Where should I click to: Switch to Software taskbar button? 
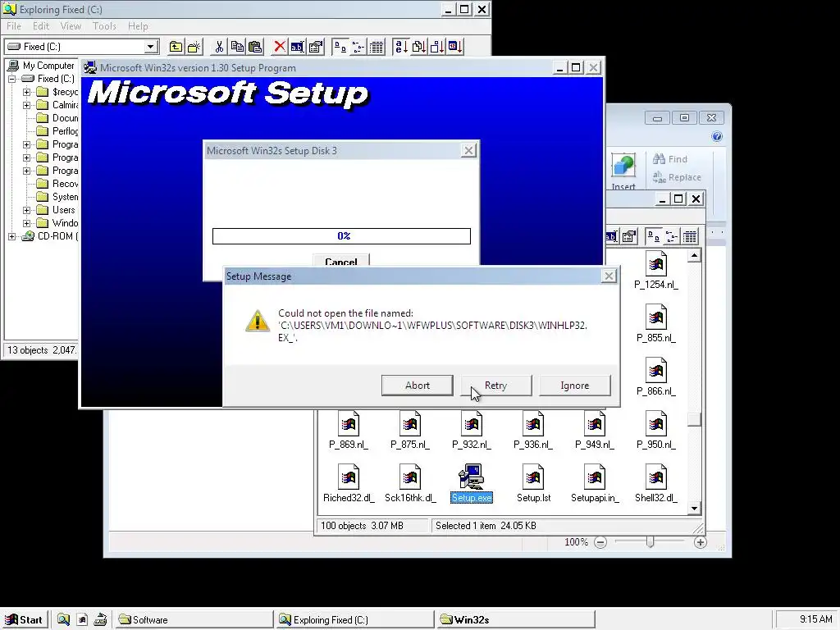click(194, 620)
